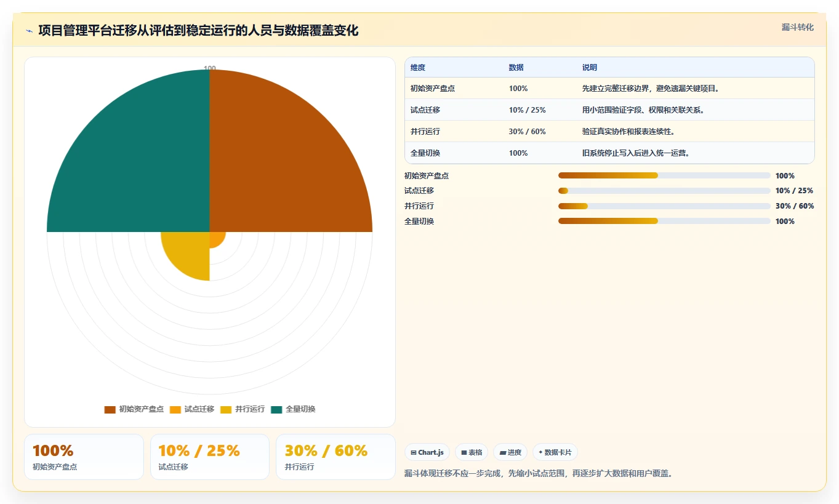The height and width of the screenshot is (504, 839).
Task: Click the 初始资产盘点 progress bar
Action: pos(664,175)
